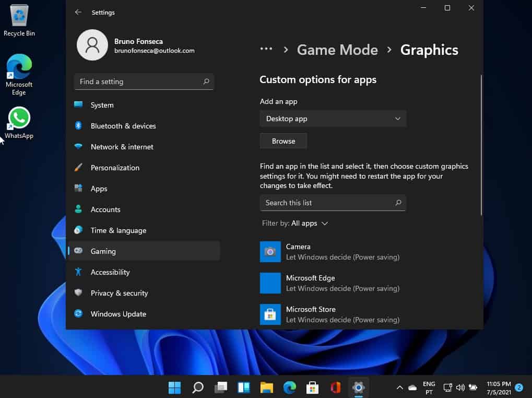
Task: Open Office from the taskbar
Action: point(335,387)
